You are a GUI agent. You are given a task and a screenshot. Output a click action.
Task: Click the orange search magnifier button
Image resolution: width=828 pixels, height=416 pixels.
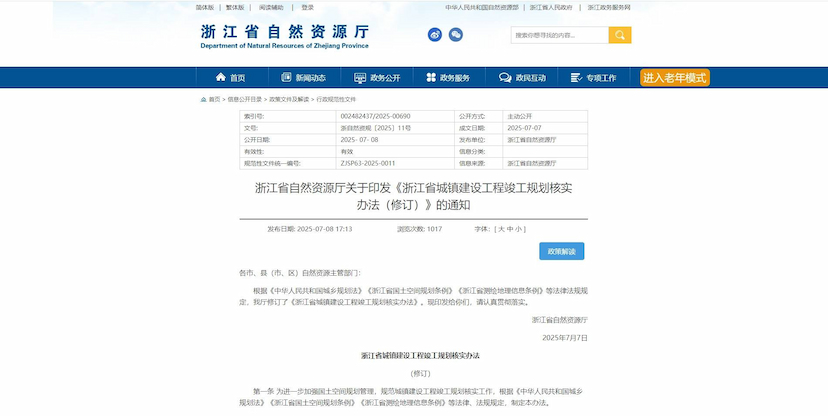pyautogui.click(x=620, y=35)
